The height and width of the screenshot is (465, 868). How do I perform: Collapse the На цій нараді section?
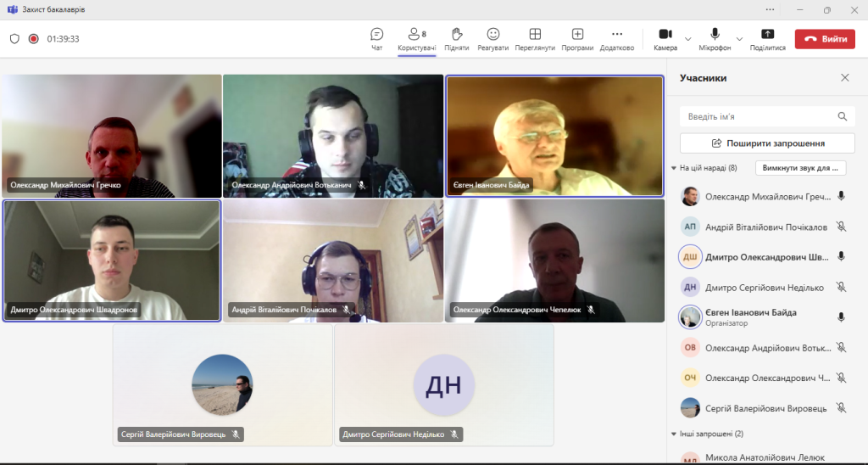[674, 168]
